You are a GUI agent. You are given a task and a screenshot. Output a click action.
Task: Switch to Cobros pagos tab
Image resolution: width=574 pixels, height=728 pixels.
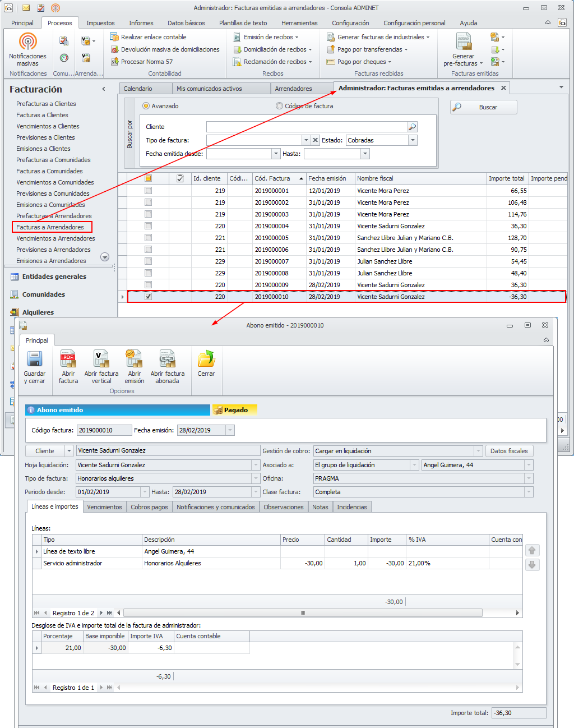(149, 507)
